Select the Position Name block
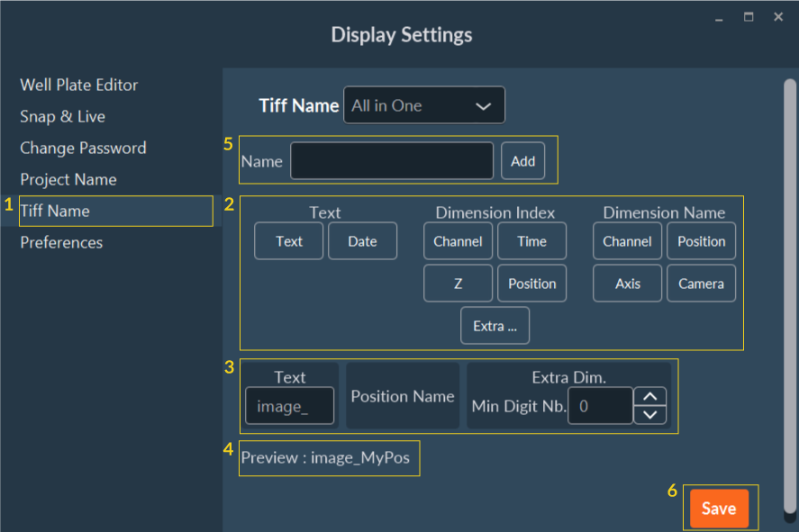This screenshot has width=799, height=532. tap(403, 396)
